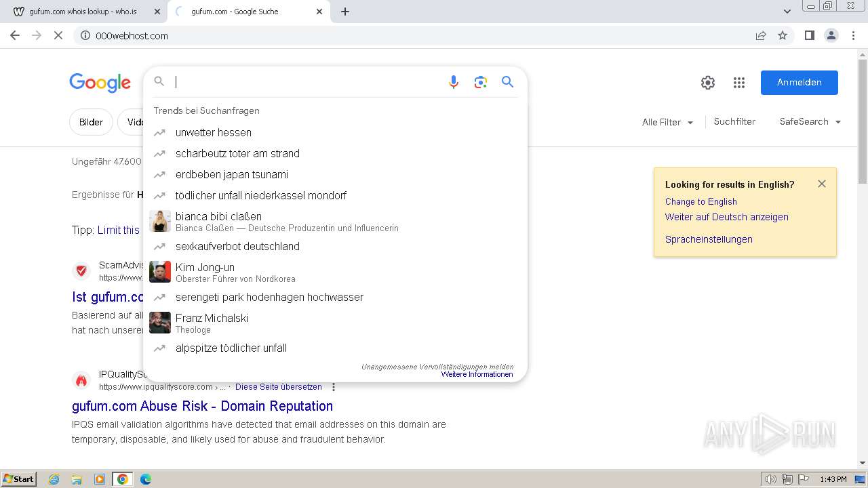Click the IPQualityScore flame favicon

81,380
